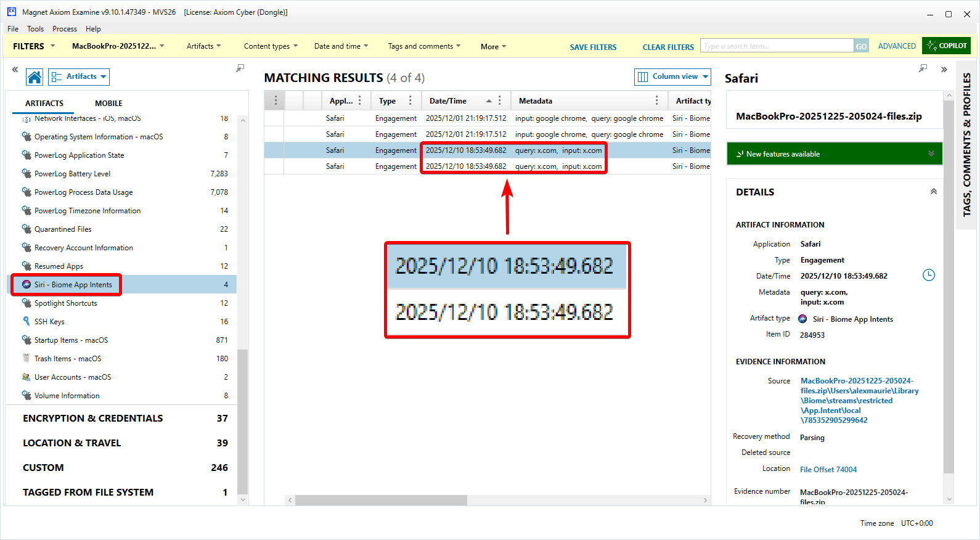Switch to the MOBILE tab
Image resolution: width=980 pixels, height=540 pixels.
(x=108, y=104)
